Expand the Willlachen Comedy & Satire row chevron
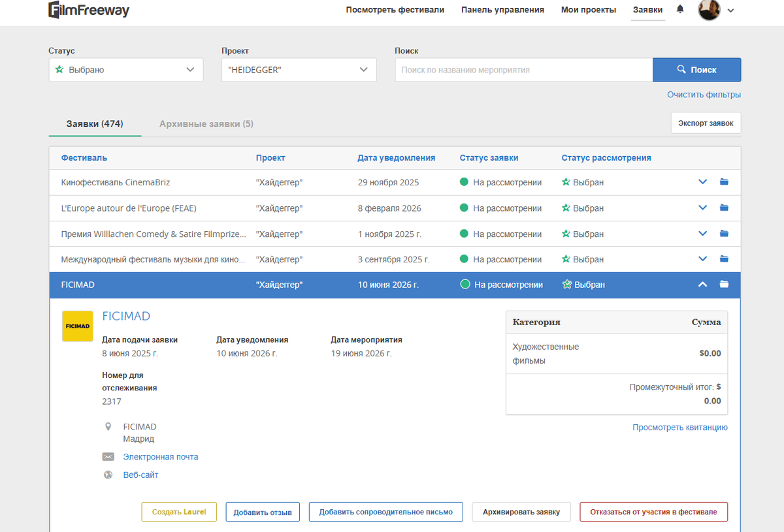The width and height of the screenshot is (784, 532). (703, 233)
